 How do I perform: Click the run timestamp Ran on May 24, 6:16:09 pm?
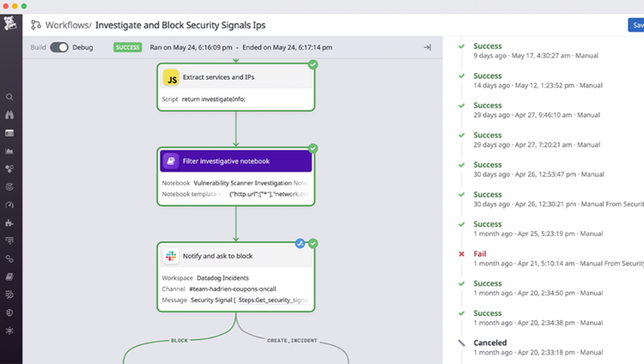pyautogui.click(x=191, y=47)
